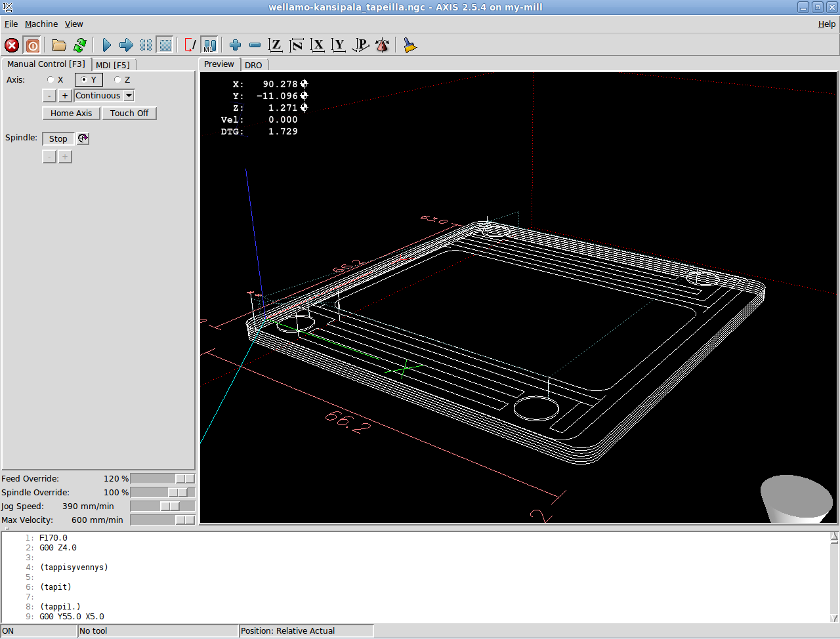840x639 pixels.
Task: Switch to MDI [F5] tab
Action: (x=113, y=65)
